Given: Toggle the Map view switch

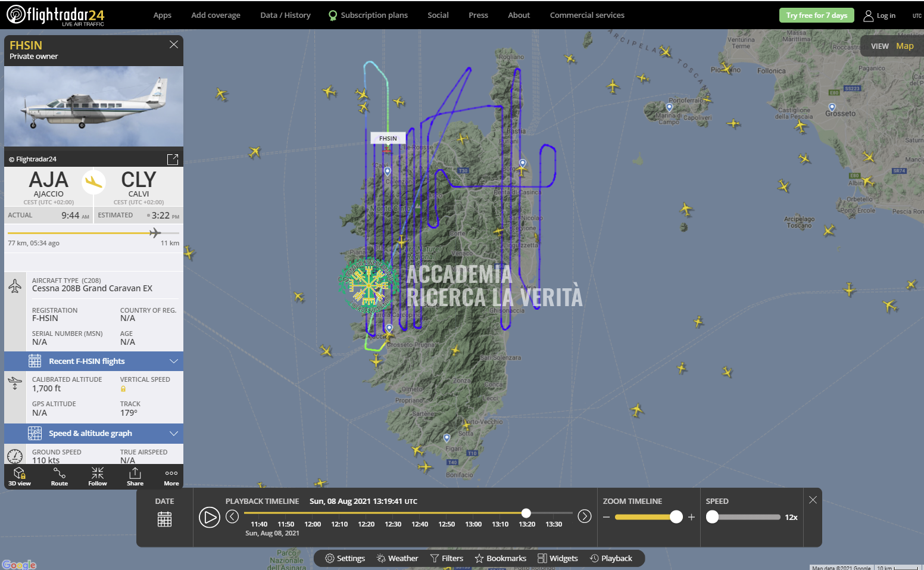Looking at the screenshot, I should (x=904, y=46).
